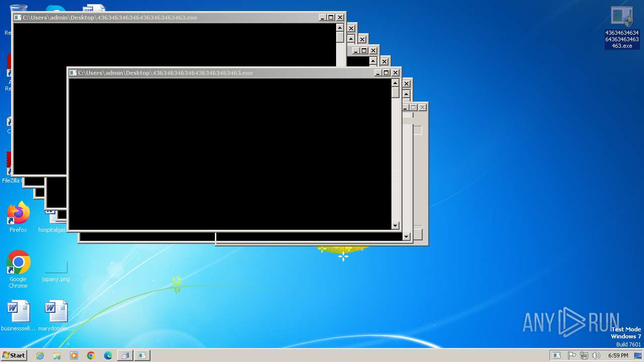The width and height of the screenshot is (644, 362).
Task: Click the Show Desktop button
Action: 638,355
